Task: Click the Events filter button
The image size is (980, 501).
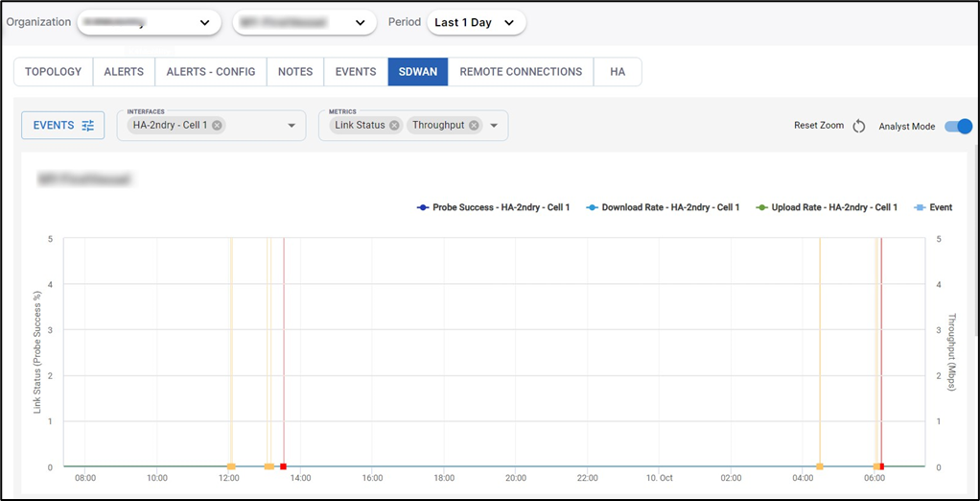Action: (63, 126)
